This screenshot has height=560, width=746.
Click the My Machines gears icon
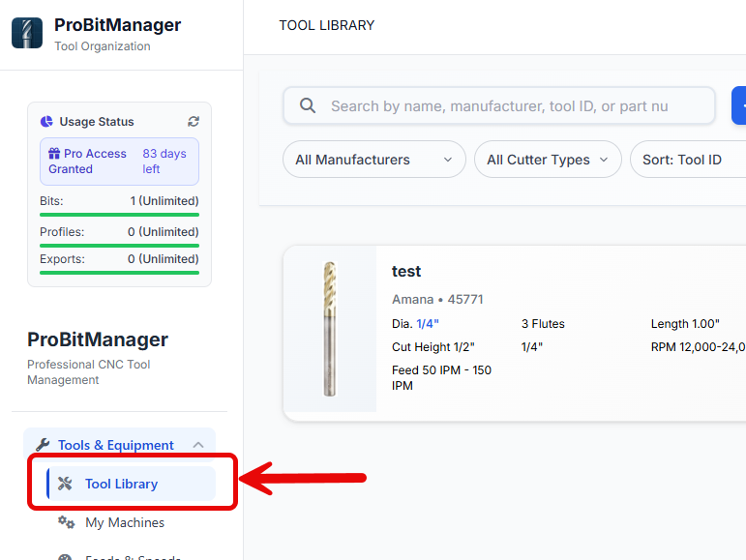[x=66, y=522]
